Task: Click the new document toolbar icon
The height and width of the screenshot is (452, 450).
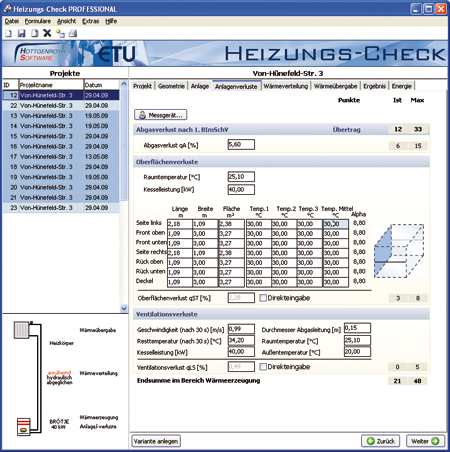Action: coord(8,33)
